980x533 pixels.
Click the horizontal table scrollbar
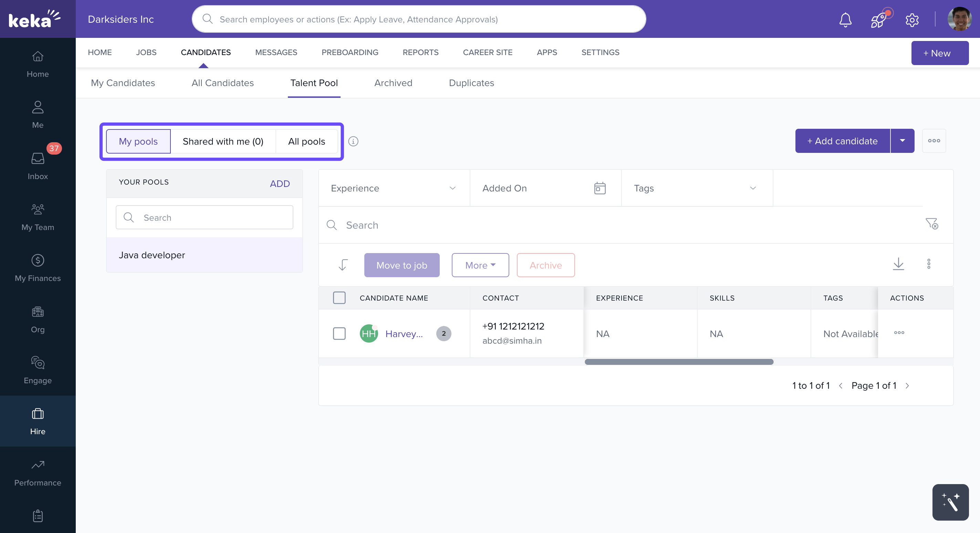pos(679,362)
